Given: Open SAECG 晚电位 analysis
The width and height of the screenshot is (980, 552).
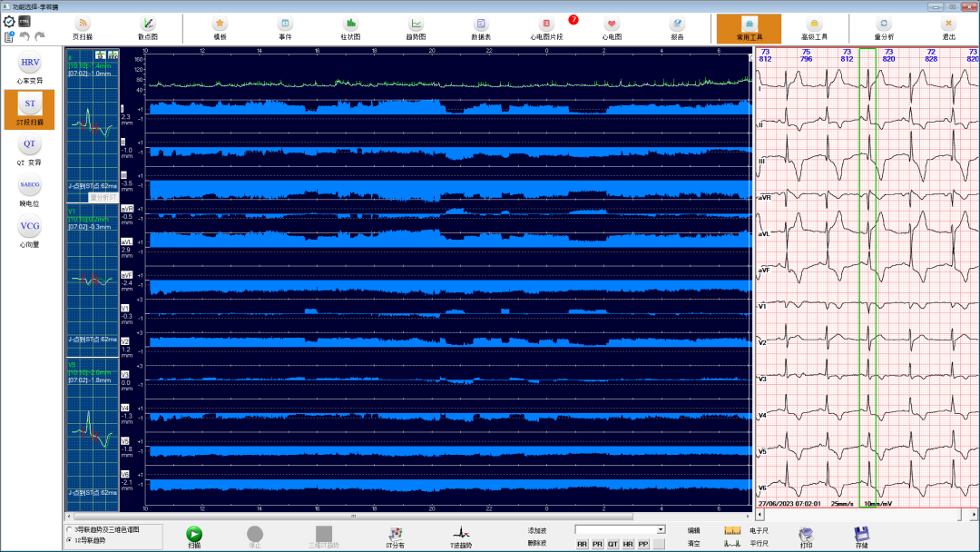Looking at the screenshot, I should [29, 190].
